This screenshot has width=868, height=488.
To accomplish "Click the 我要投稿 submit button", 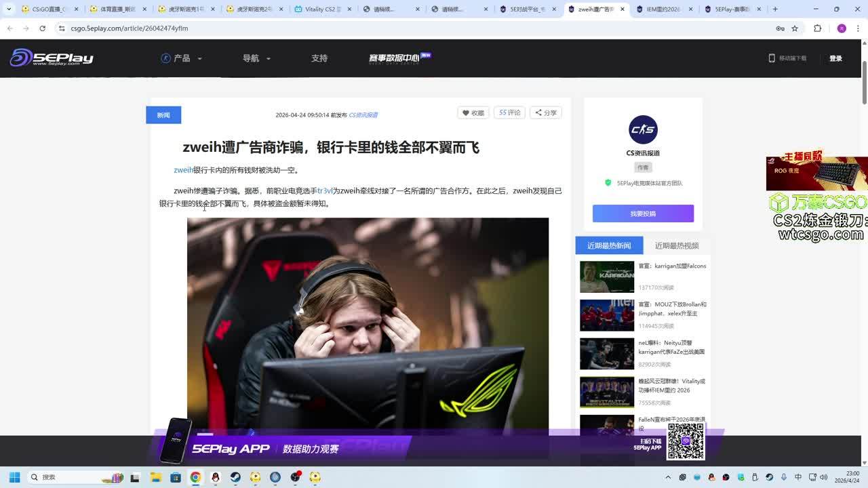I will (643, 213).
